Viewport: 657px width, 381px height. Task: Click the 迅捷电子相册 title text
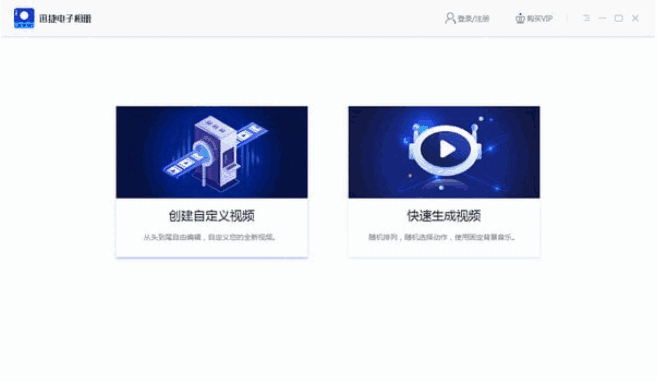(x=65, y=19)
